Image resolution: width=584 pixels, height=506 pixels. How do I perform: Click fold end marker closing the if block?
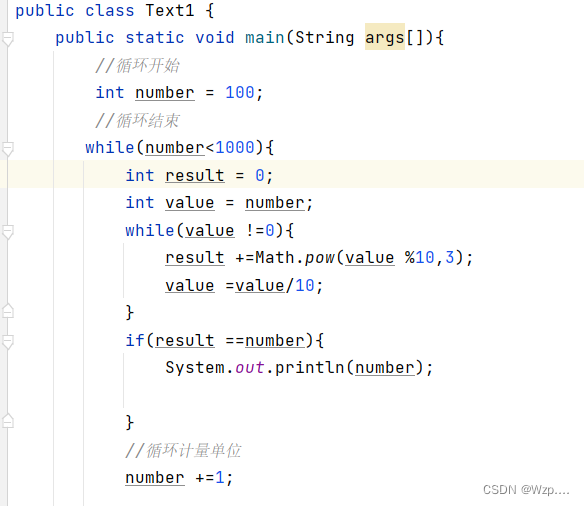click(x=7, y=421)
